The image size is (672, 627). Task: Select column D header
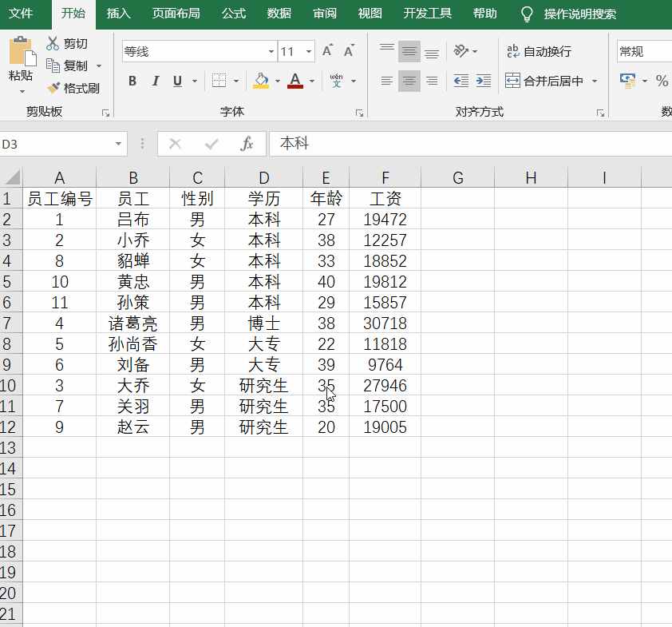click(263, 177)
